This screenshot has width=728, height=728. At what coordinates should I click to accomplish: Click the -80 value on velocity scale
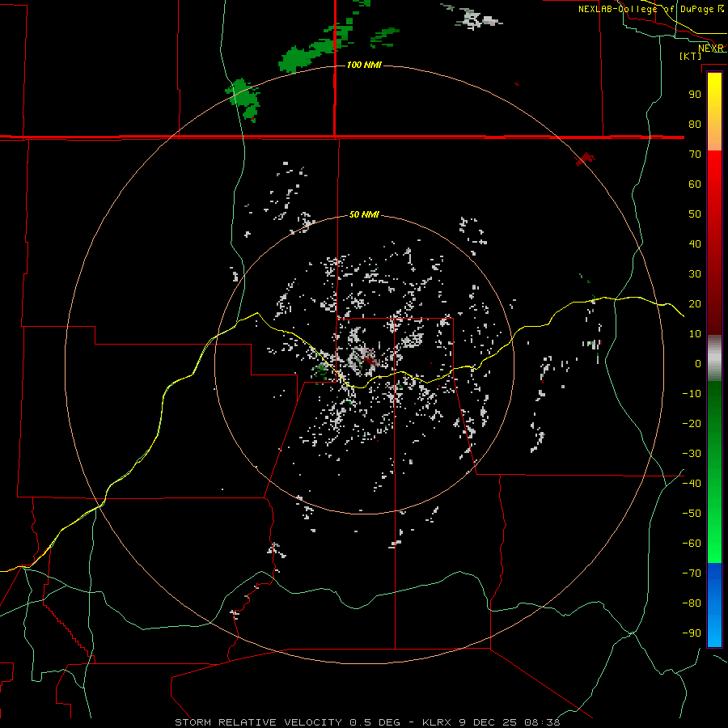pyautogui.click(x=692, y=603)
